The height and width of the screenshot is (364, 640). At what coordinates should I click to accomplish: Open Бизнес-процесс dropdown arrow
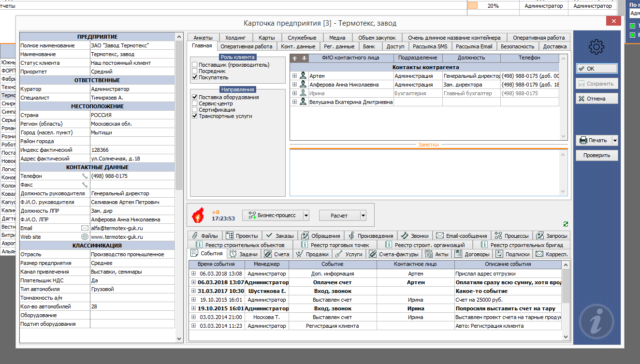click(x=306, y=216)
